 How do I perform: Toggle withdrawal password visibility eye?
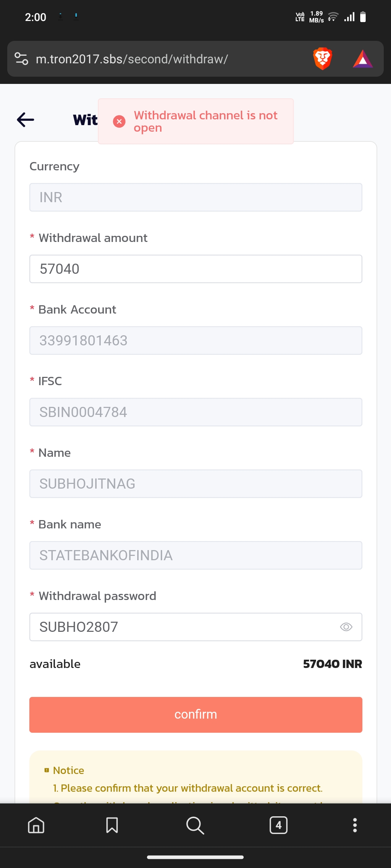(x=346, y=627)
